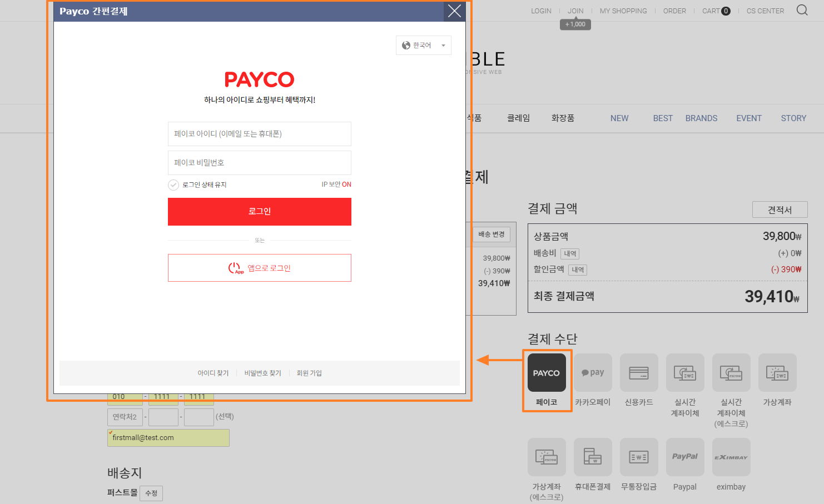Viewport: 824px width, 504px height.
Task: Open CART in top menu
Action: [x=716, y=11]
